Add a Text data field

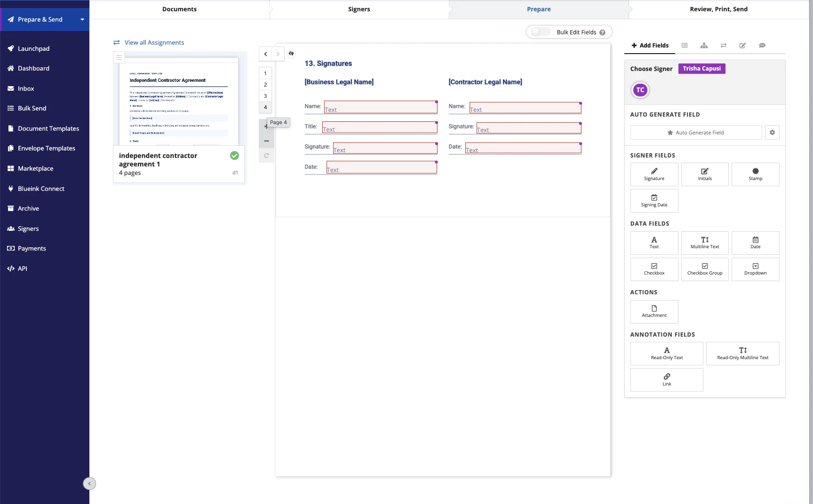click(x=654, y=243)
